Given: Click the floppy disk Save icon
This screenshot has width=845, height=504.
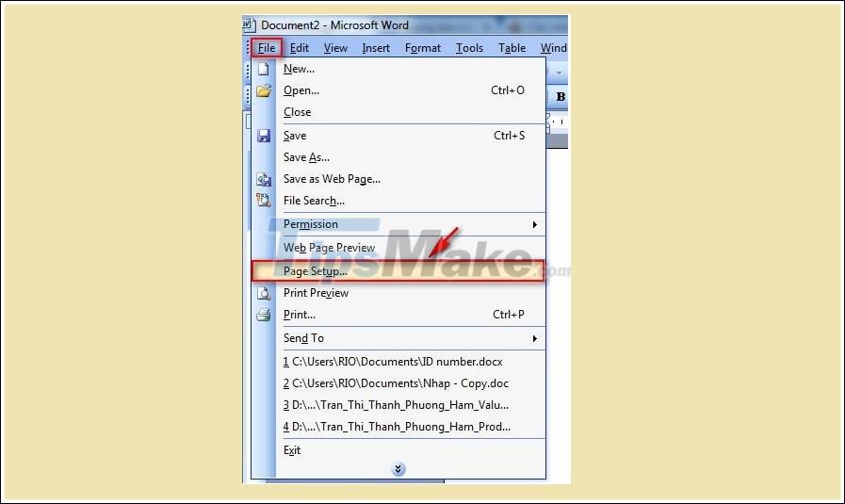Looking at the screenshot, I should [264, 136].
